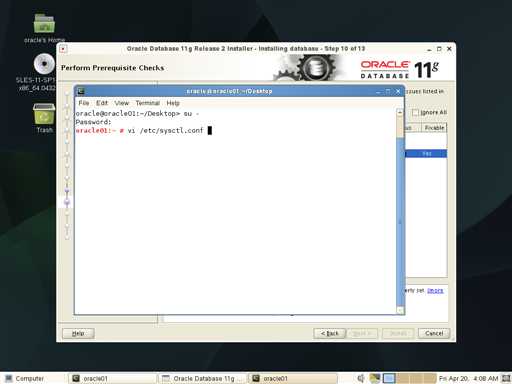
Task: Open the terminal File menu
Action: (84, 103)
